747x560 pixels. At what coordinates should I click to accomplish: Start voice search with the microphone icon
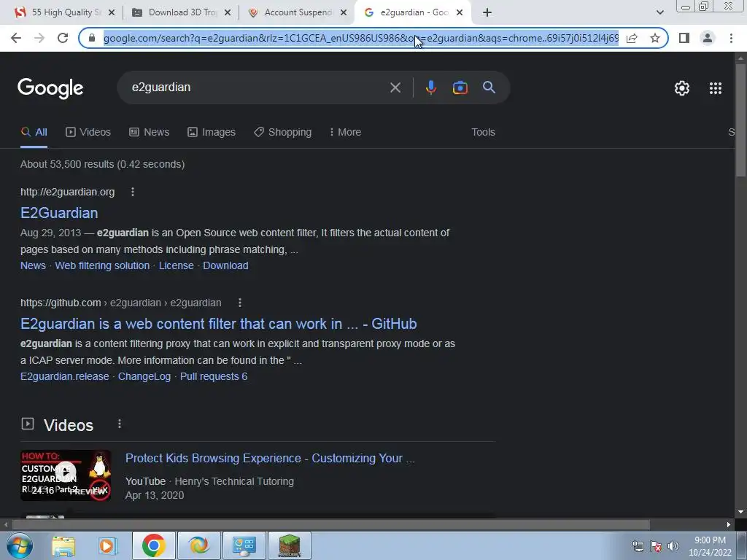[x=431, y=87]
